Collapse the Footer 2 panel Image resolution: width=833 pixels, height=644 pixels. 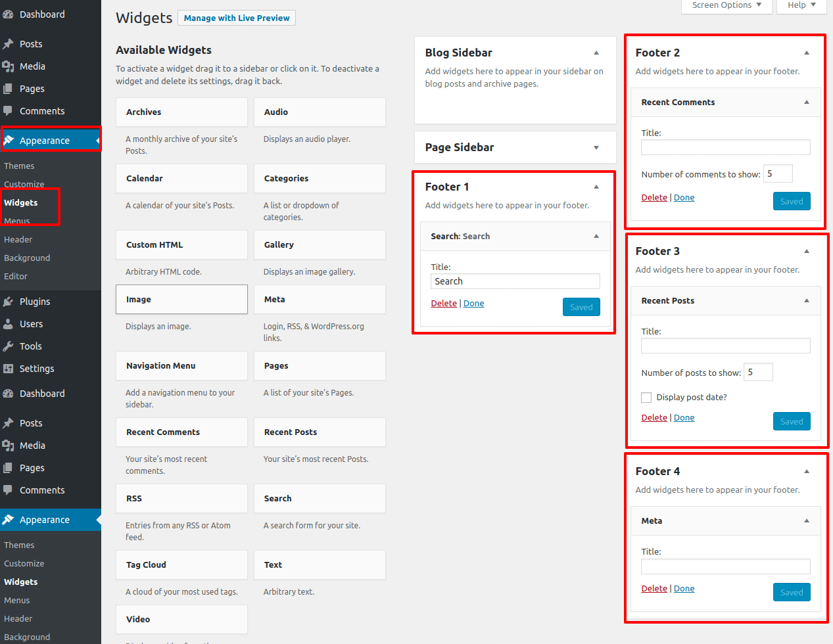pos(807,53)
